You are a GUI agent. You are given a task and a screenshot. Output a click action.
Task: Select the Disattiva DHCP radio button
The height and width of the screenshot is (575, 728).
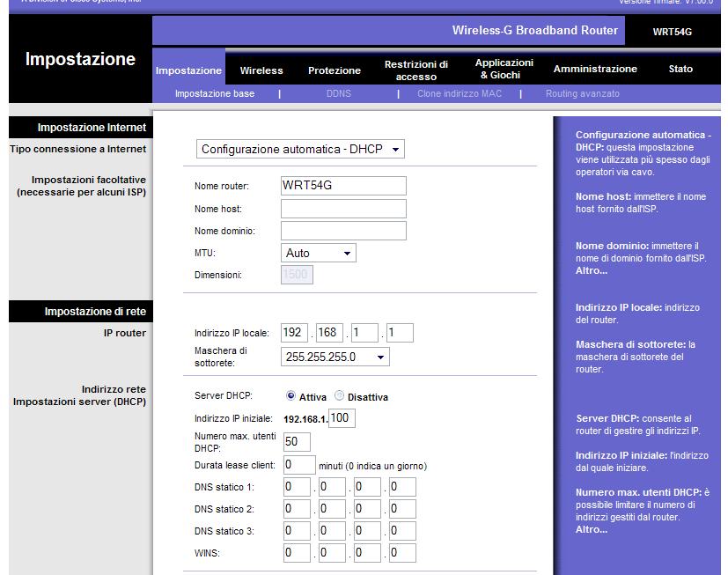pyautogui.click(x=340, y=395)
